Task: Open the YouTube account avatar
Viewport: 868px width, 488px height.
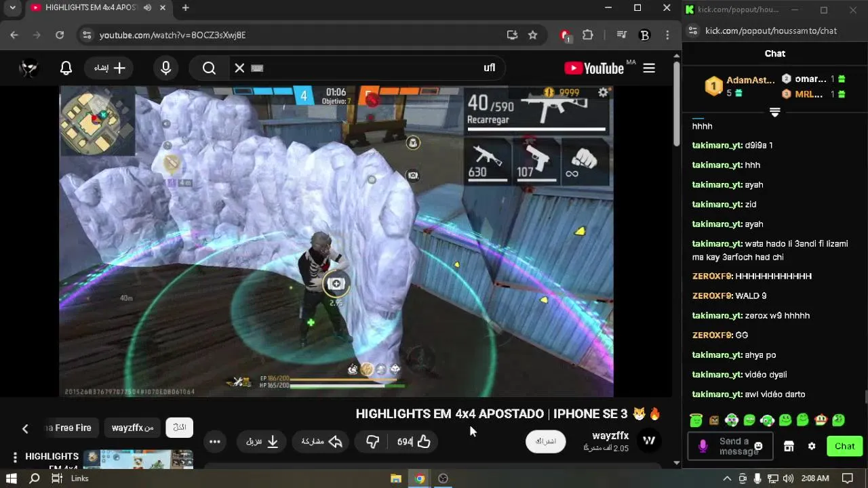Action: pos(28,68)
